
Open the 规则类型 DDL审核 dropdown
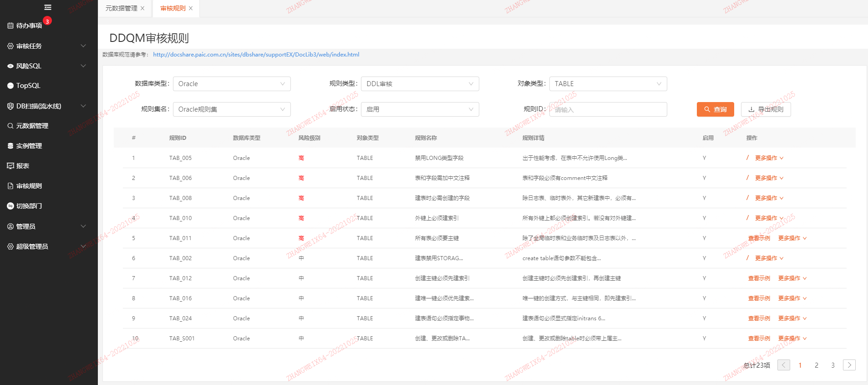(x=420, y=84)
